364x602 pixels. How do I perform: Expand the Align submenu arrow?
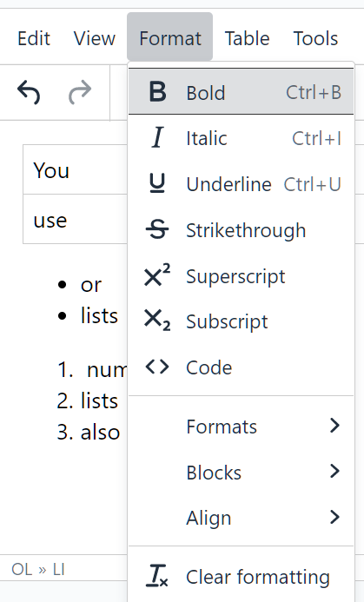334,517
